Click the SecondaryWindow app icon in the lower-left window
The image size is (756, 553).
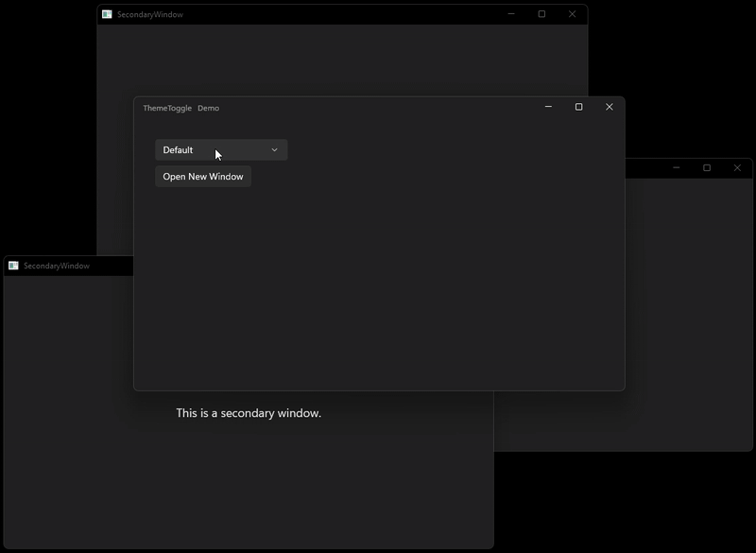pyautogui.click(x=11, y=265)
